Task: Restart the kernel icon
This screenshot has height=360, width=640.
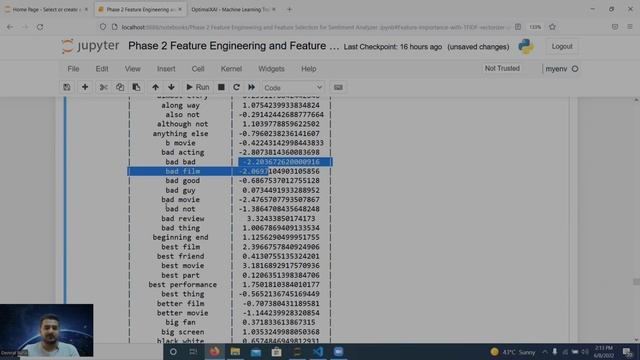Action: pyautogui.click(x=236, y=87)
